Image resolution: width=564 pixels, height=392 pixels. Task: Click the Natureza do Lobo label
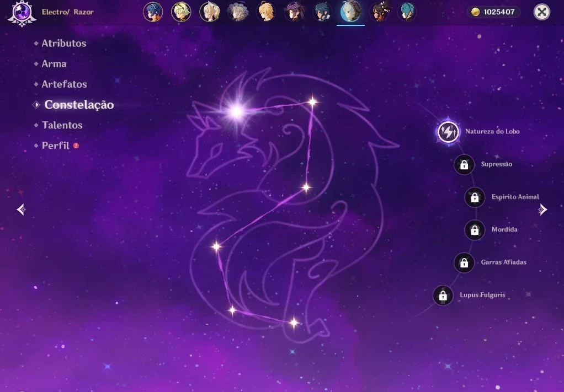pyautogui.click(x=492, y=132)
